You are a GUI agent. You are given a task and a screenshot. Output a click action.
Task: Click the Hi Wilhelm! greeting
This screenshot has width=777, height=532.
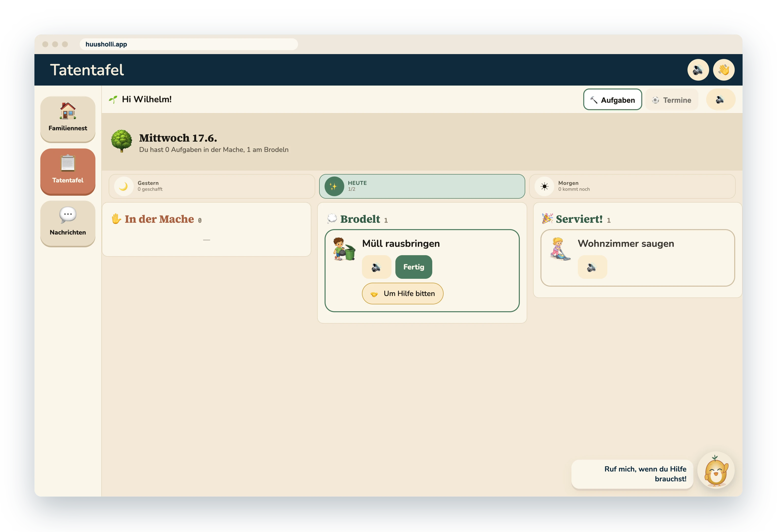[147, 99]
